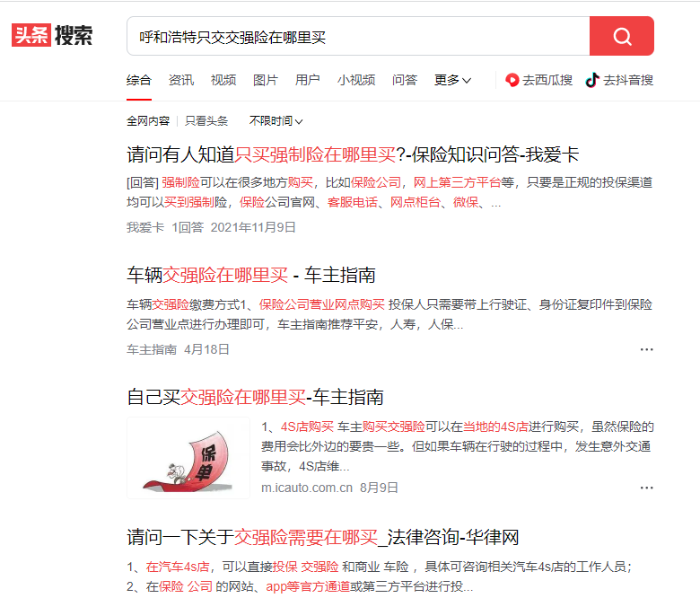Go to 去西瓜搜 link
This screenshot has height=598, width=700.
538,80
